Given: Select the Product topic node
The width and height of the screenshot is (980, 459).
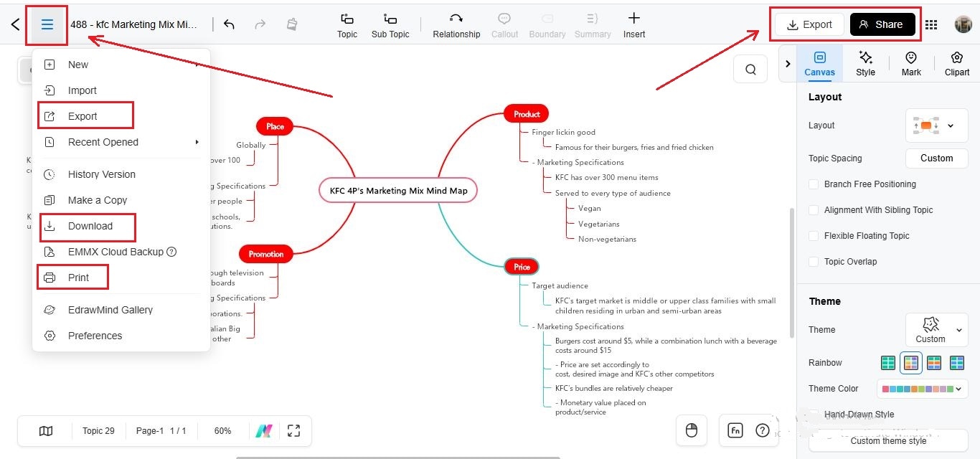Looking at the screenshot, I should [x=527, y=113].
